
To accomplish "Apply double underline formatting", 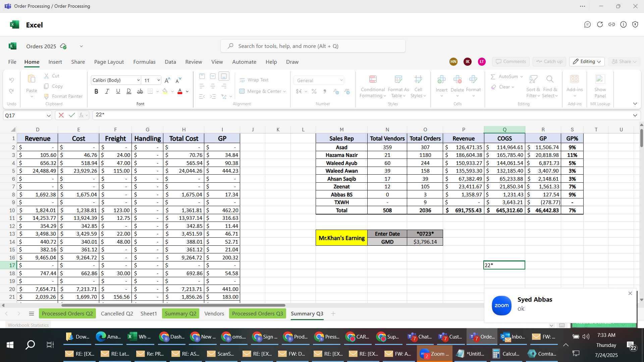I will coord(129,91).
